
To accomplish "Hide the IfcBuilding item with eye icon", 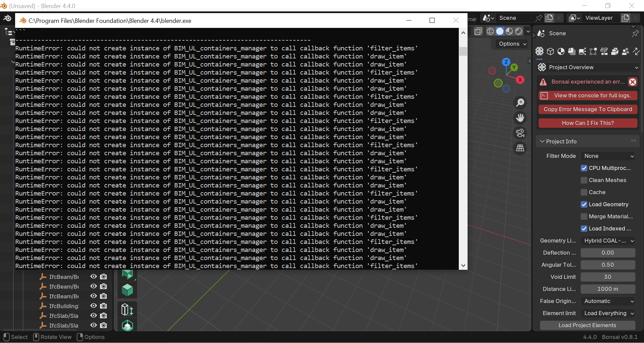I will [x=93, y=306].
